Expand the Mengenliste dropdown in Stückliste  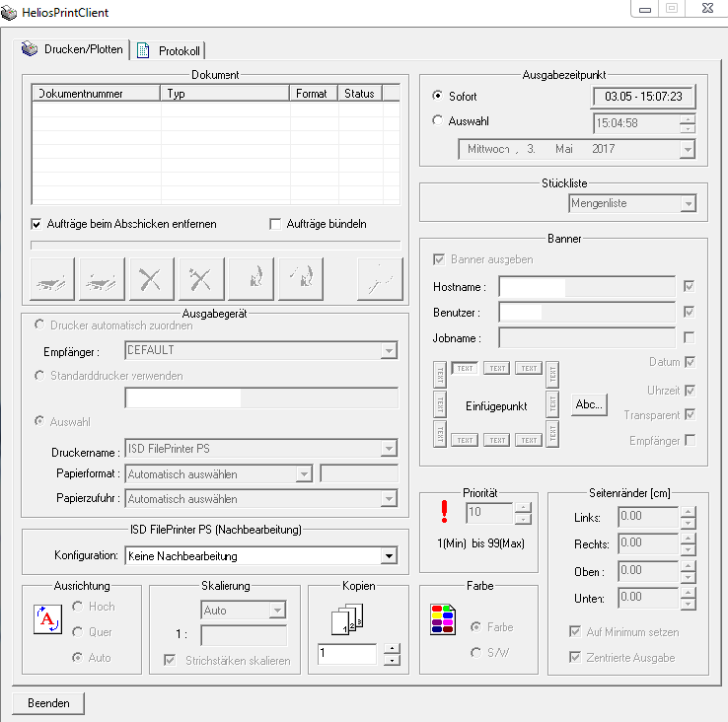(688, 203)
